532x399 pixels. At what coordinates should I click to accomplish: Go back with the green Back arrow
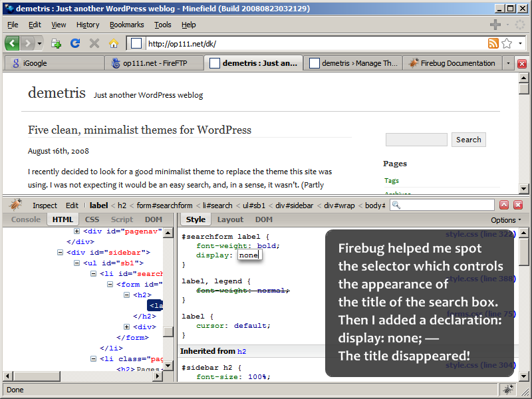coord(12,43)
